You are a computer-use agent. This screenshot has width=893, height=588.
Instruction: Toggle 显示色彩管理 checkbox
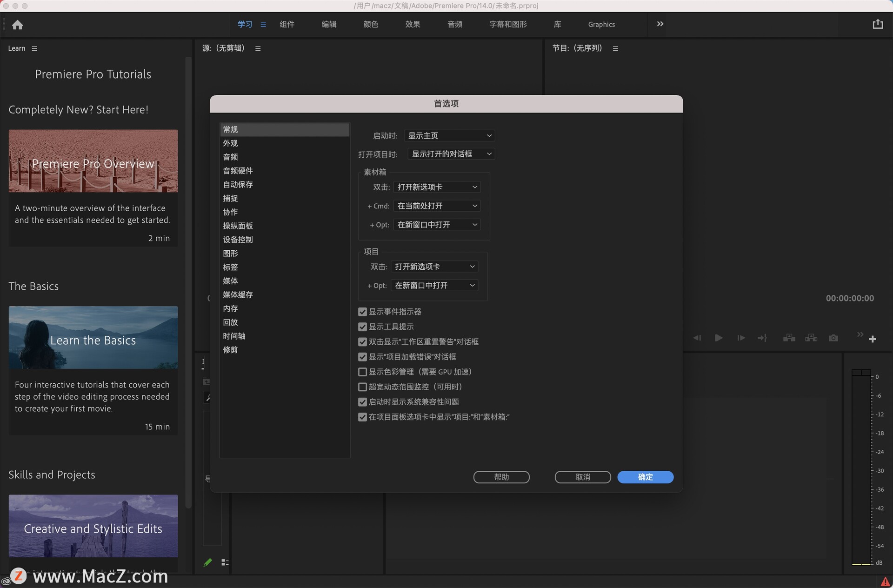(361, 371)
